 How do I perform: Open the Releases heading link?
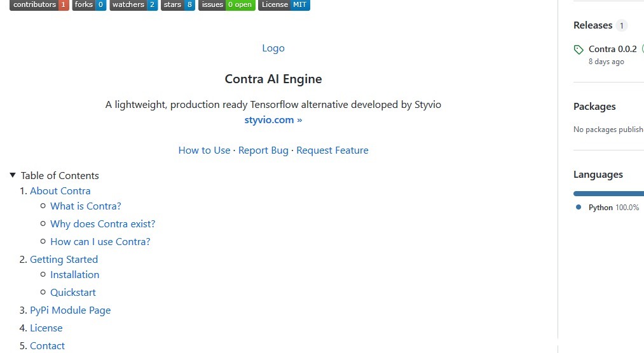coord(593,25)
